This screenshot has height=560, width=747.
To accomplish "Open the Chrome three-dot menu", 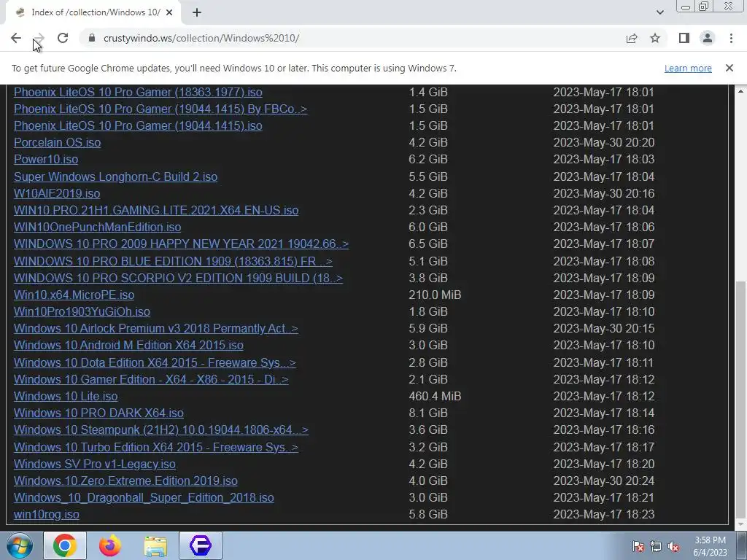I will [x=731, y=38].
